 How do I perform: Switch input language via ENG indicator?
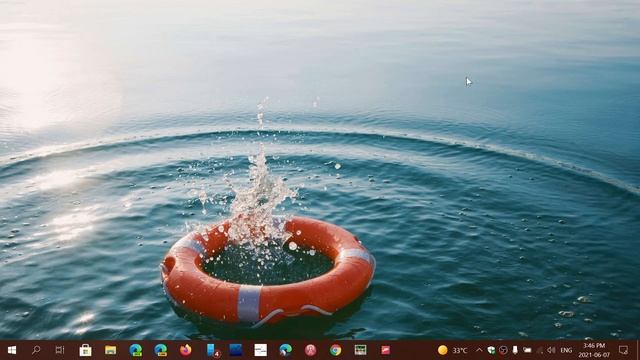(x=566, y=350)
